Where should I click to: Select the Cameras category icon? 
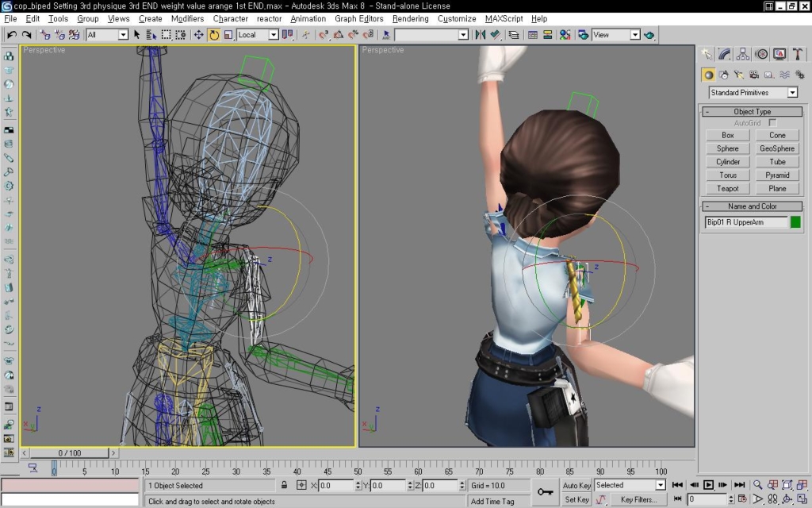point(754,75)
